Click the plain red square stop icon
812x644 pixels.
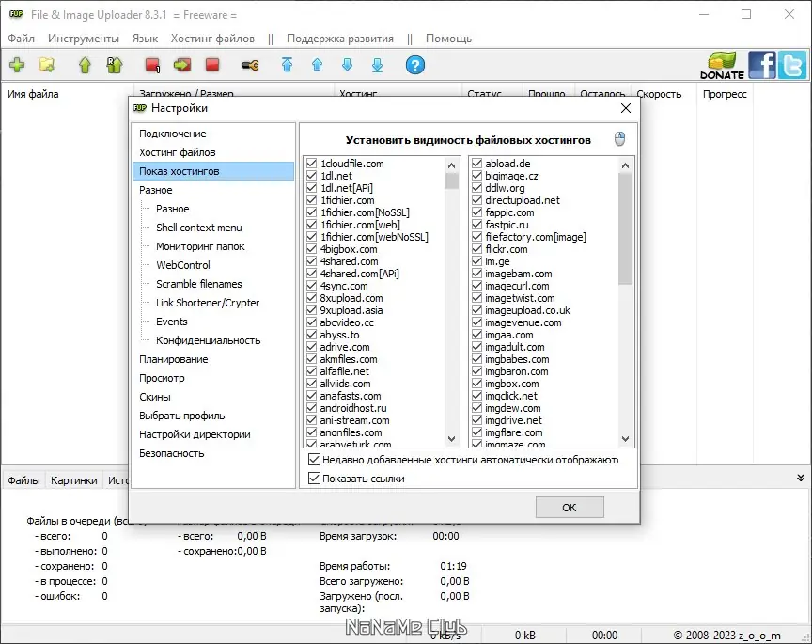click(x=212, y=65)
